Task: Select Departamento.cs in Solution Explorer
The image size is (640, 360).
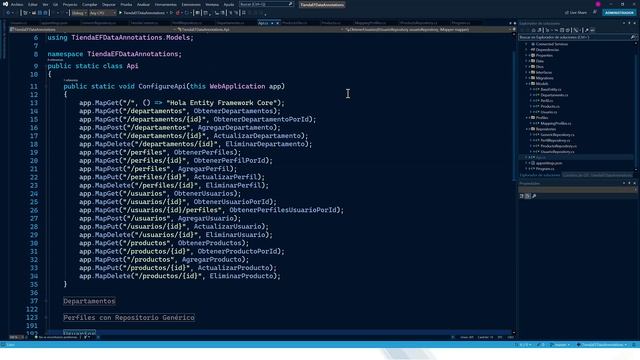Action: pyautogui.click(x=554, y=95)
